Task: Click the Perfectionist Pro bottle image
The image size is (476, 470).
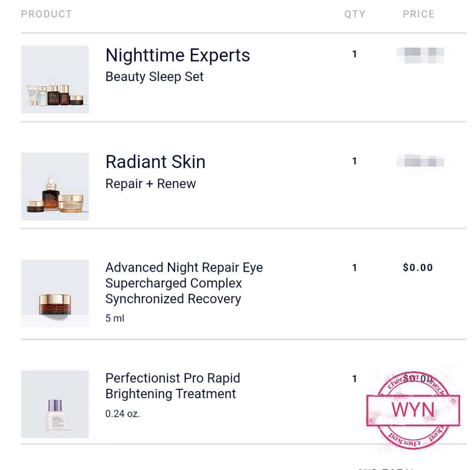Action: (55, 404)
